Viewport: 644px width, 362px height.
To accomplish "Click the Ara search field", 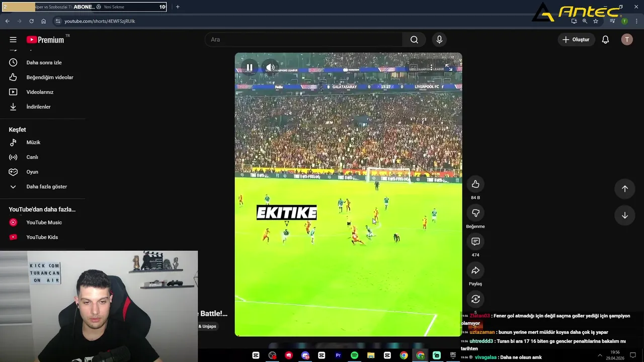I will 303,40.
